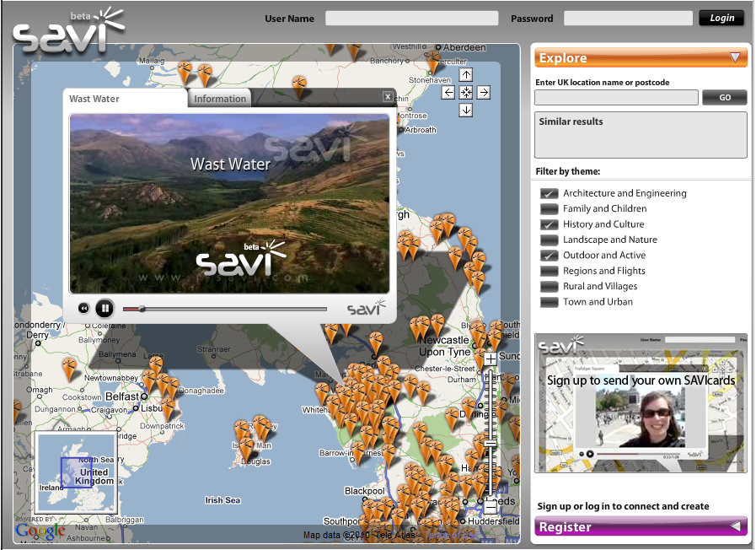The width and height of the screenshot is (756, 550).
Task: Click 'Sign up or log in to connect and create'
Action: [x=623, y=506]
